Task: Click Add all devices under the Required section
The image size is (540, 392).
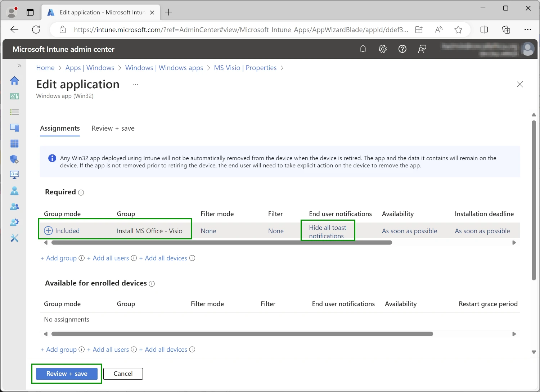Action: click(163, 258)
